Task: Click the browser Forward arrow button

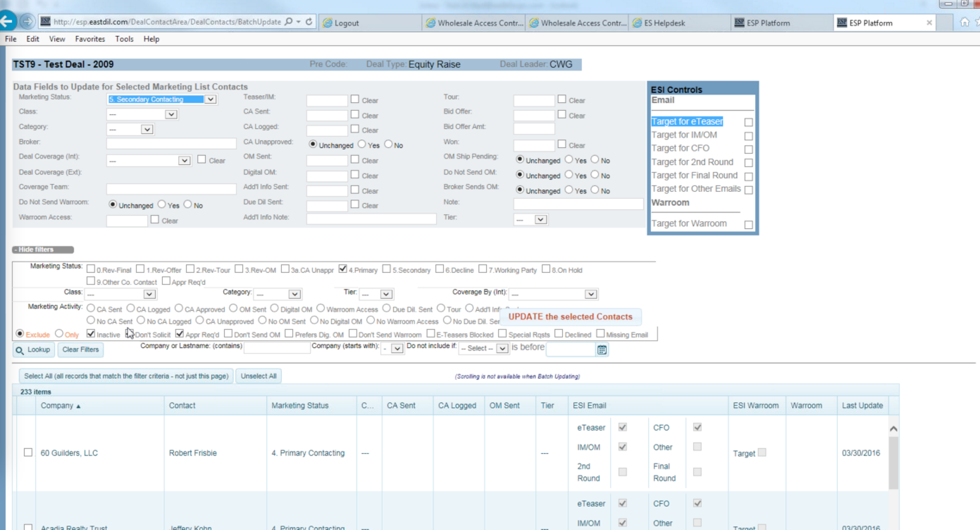Action: pos(27,22)
